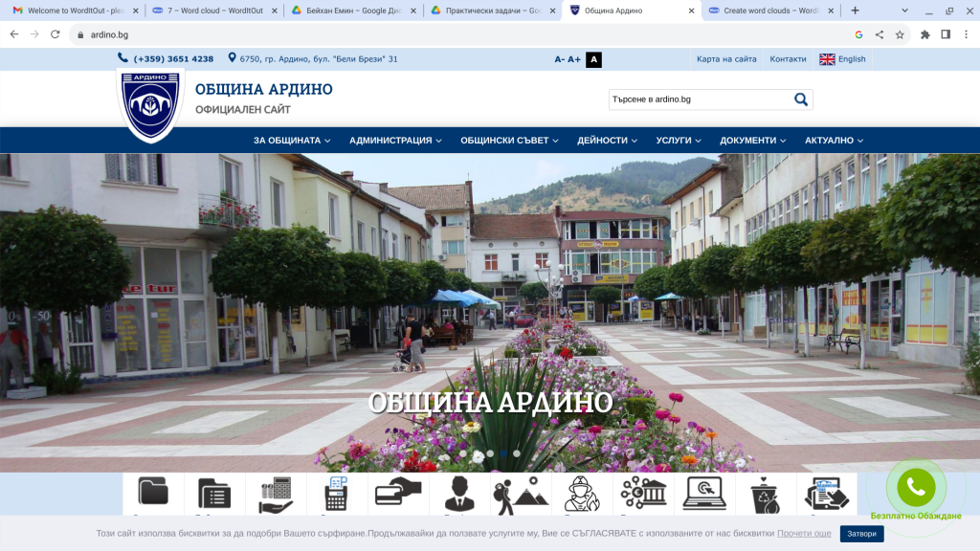980x551 pixels.
Task: Expand the АДМИНИСТРАЦИЯ dropdown menu
Action: tap(395, 141)
